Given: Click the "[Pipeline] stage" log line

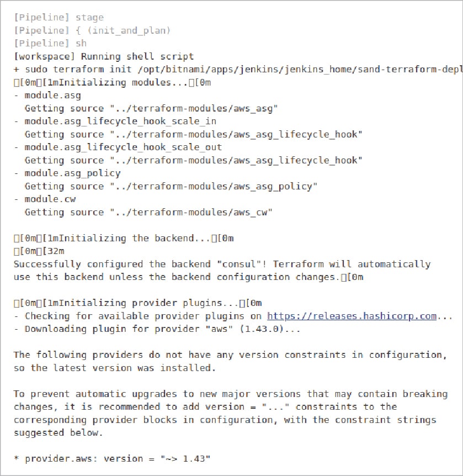Looking at the screenshot, I should click(x=58, y=18).
